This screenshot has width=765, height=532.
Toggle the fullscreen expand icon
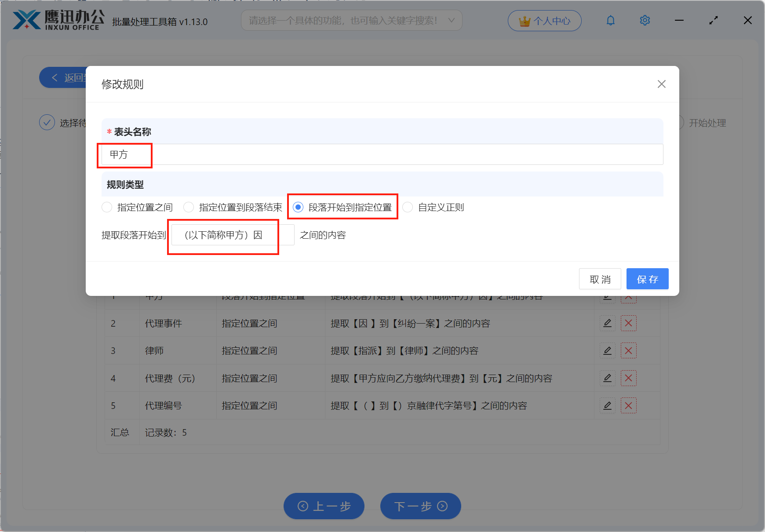[x=713, y=20]
